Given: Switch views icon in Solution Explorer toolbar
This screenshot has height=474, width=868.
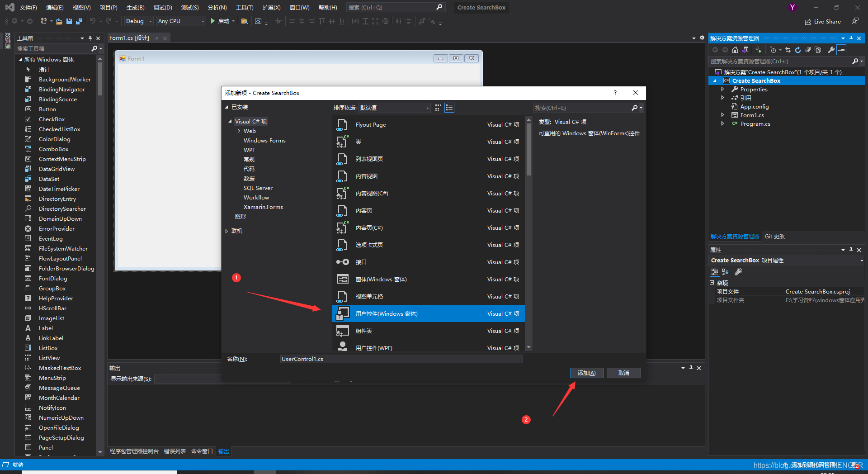Looking at the screenshot, I should (x=745, y=50).
